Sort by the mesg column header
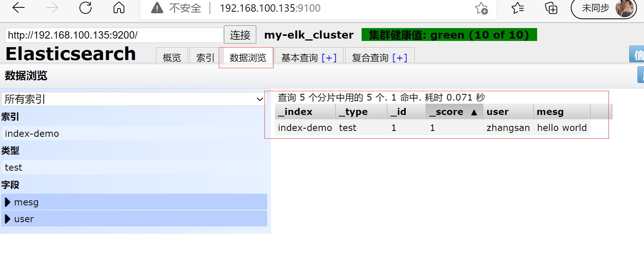 (562, 112)
